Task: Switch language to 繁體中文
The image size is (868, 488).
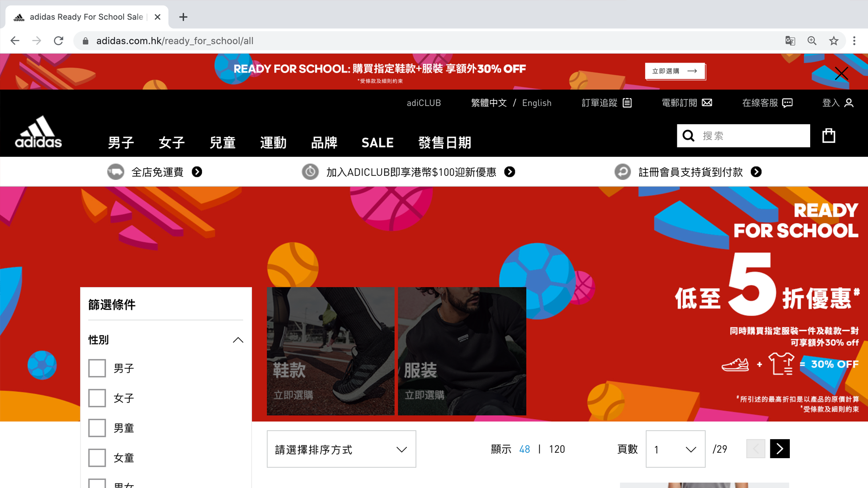Action: click(x=489, y=103)
